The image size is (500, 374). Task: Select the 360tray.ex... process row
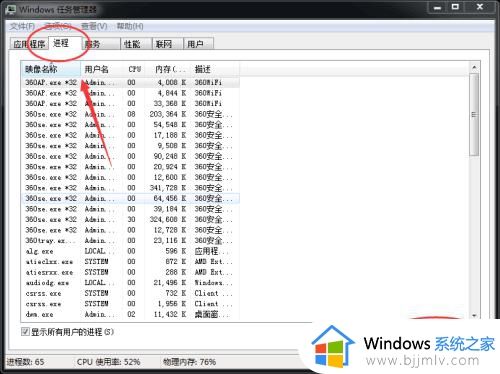coord(130,240)
